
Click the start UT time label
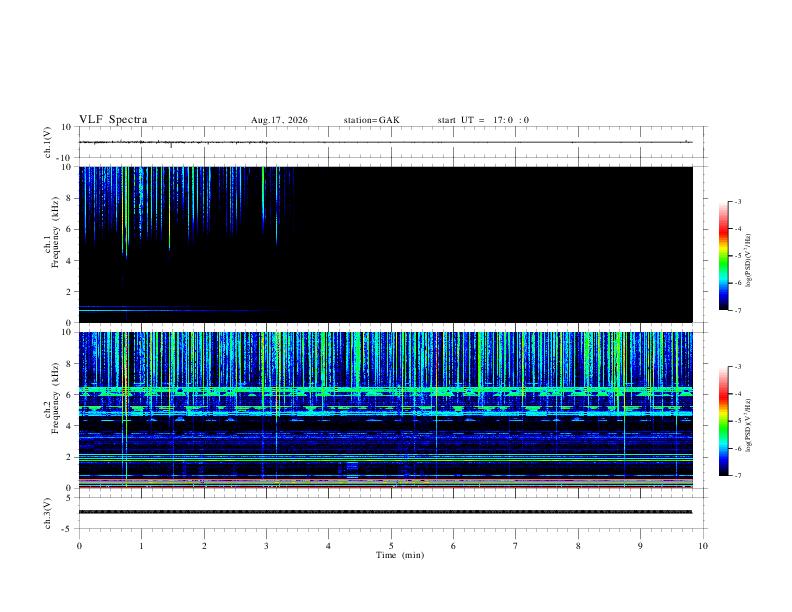(483, 120)
